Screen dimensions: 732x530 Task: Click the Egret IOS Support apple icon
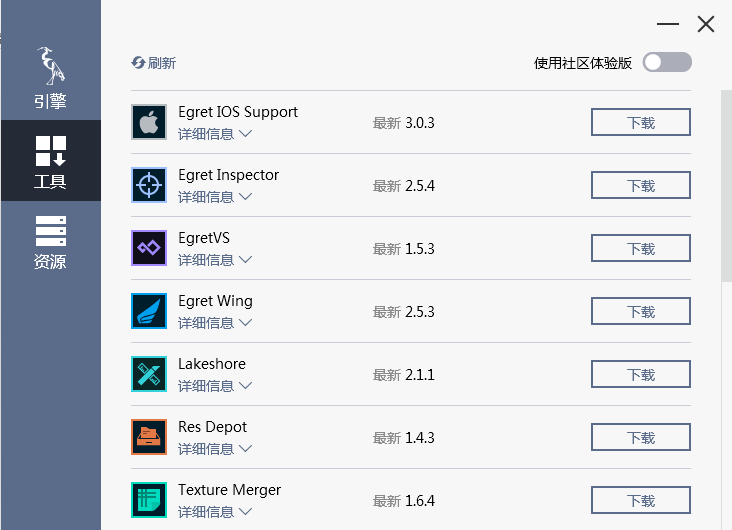tap(149, 122)
